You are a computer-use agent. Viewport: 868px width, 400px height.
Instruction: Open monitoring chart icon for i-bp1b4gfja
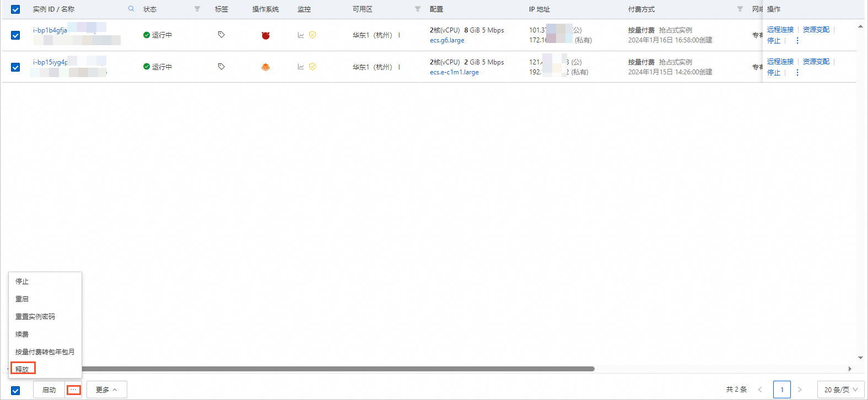(301, 35)
